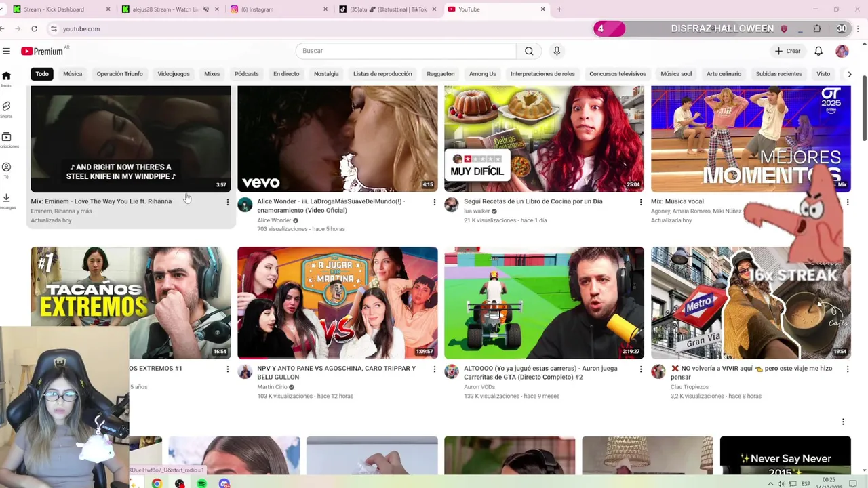Open the Shorts shelf three-dot menu
Viewport: 868px width, 488px height.
click(x=843, y=422)
